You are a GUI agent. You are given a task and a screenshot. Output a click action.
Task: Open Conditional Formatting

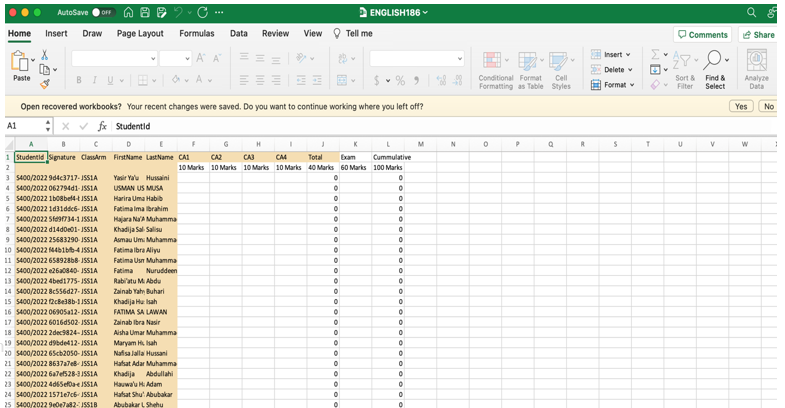click(x=495, y=69)
